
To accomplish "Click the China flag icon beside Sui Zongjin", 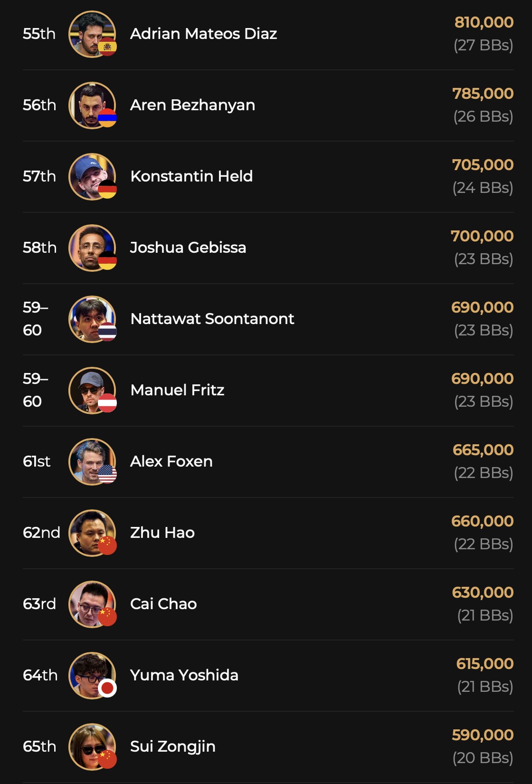I will [x=107, y=759].
